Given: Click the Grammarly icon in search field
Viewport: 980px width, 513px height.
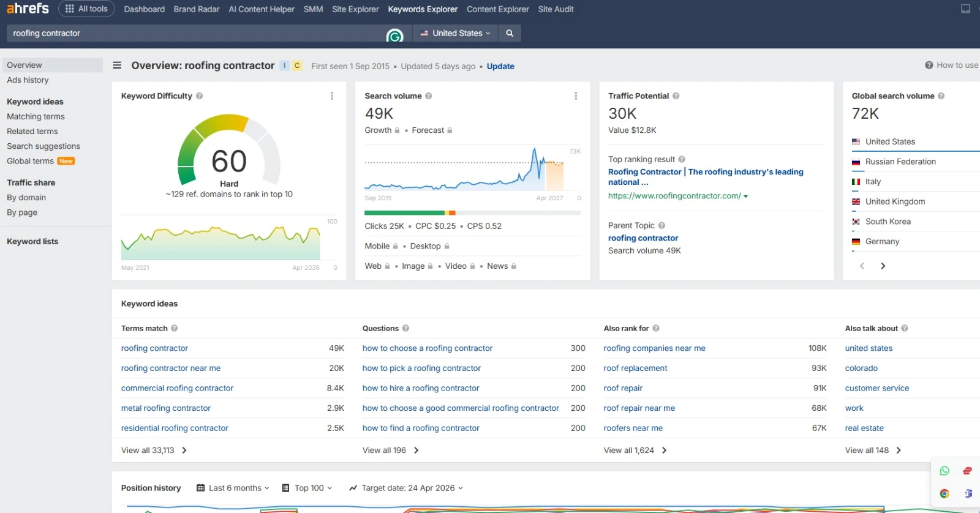Looking at the screenshot, I should point(394,36).
